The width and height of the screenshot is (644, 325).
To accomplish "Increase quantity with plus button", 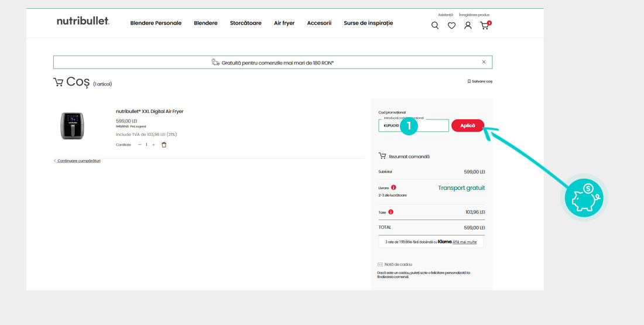I will 153,145.
